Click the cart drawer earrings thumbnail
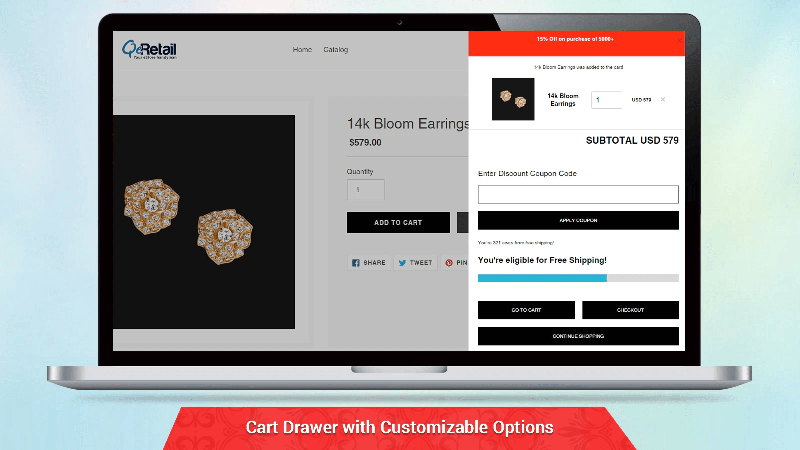 (513, 99)
